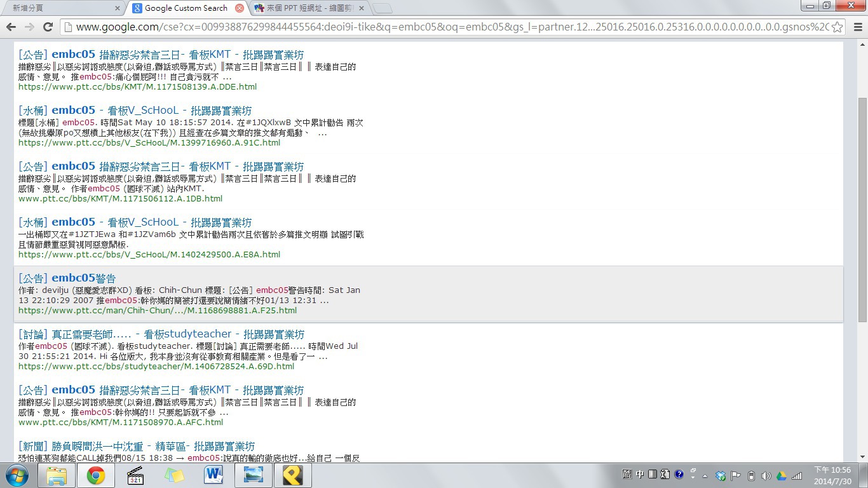Open URL M.1399716960.A.91C.html
This screenshot has height=488, width=868.
coord(149,142)
